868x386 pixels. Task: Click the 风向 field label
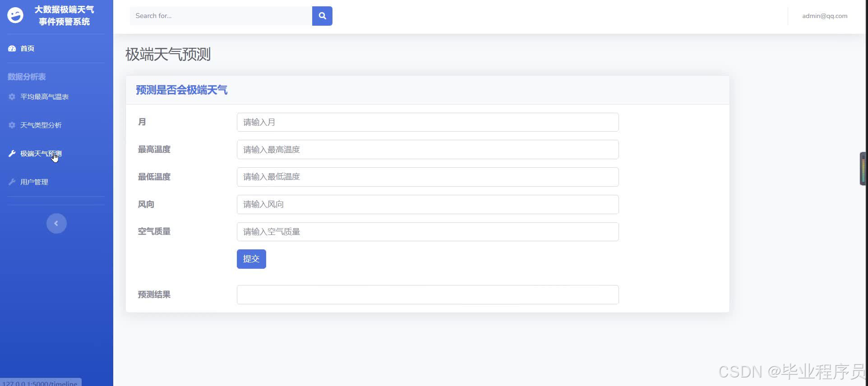[x=146, y=204]
